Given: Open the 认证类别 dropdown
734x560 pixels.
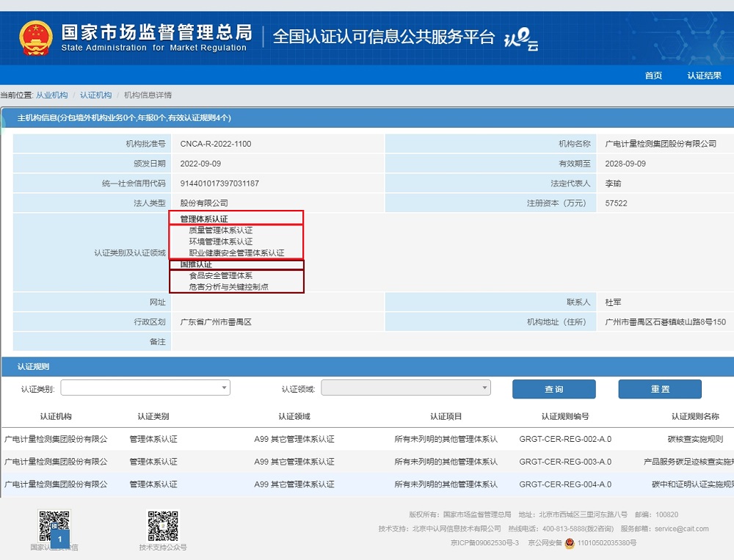Looking at the screenshot, I should click(x=145, y=388).
